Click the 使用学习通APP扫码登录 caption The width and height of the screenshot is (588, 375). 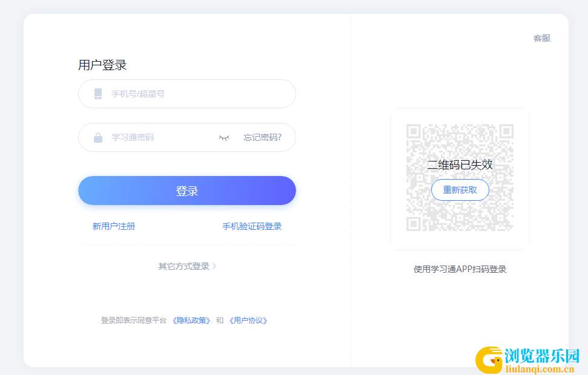[x=460, y=269]
